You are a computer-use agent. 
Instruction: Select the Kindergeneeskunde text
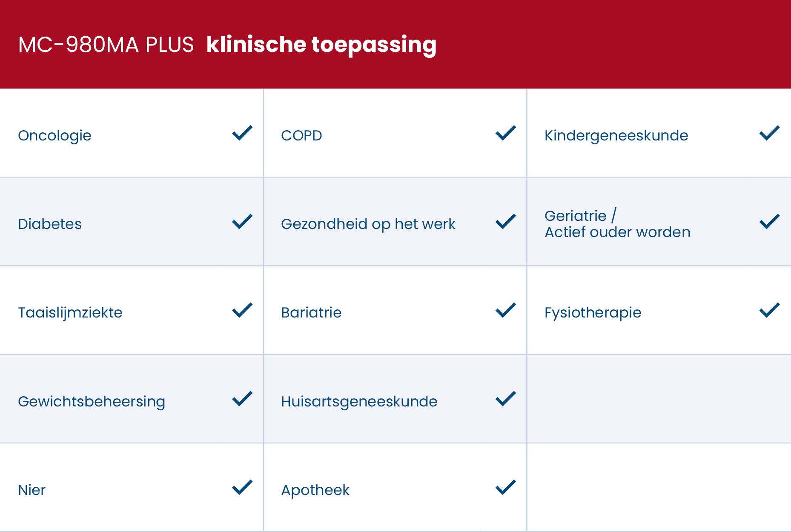click(616, 135)
